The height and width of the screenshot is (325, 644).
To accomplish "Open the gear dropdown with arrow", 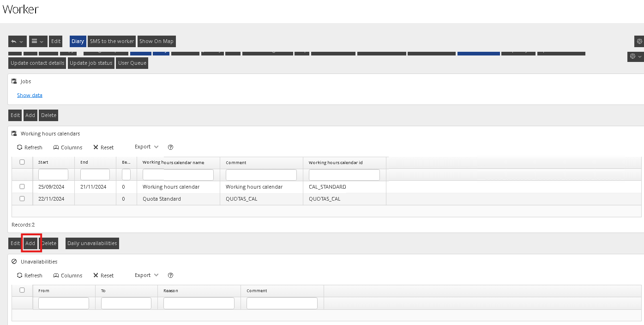I will pyautogui.click(x=635, y=56).
